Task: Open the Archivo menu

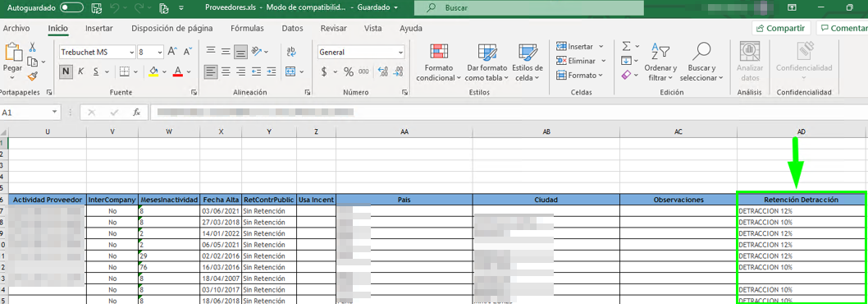Action: click(16, 28)
